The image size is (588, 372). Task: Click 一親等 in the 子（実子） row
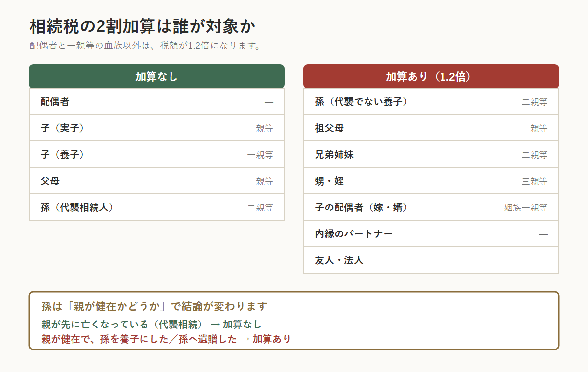coord(260,129)
